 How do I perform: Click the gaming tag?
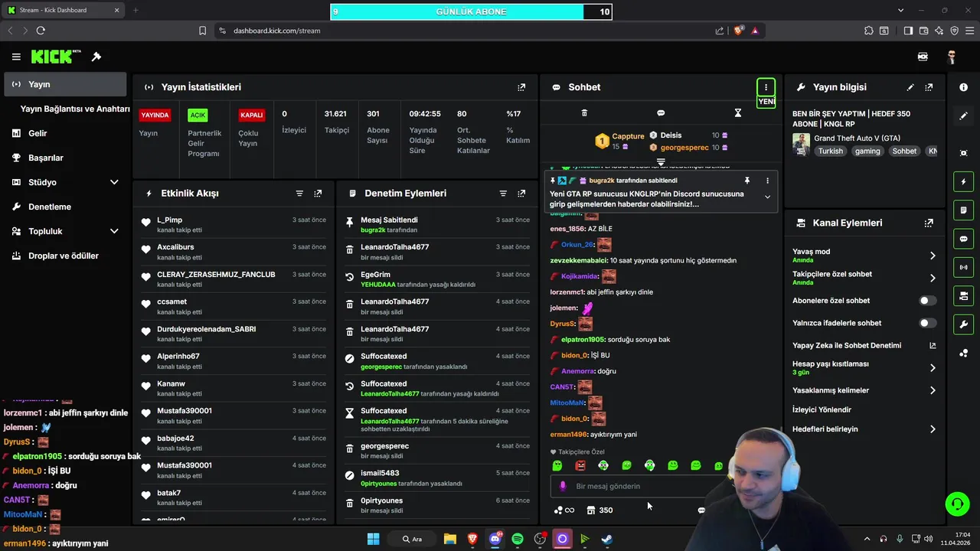[x=867, y=151]
